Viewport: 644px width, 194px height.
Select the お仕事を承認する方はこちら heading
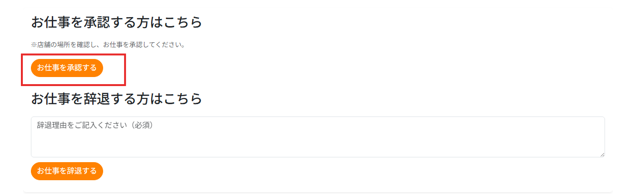[x=116, y=22]
